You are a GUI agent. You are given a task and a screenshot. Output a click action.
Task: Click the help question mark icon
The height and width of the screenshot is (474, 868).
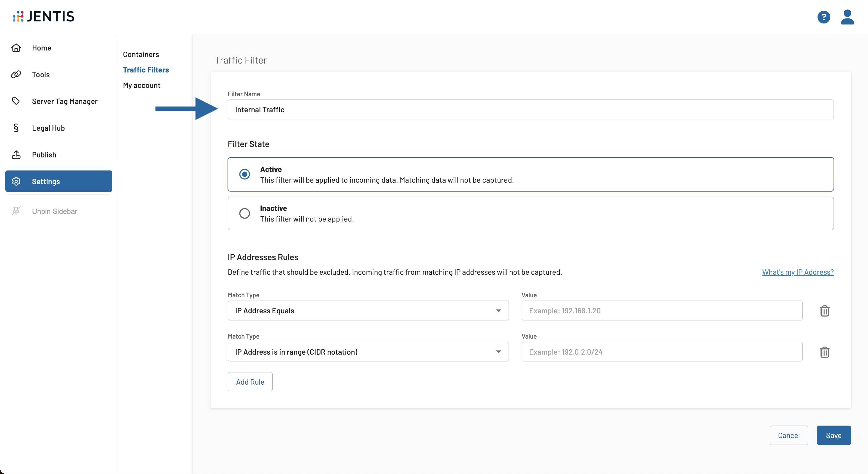(x=823, y=17)
